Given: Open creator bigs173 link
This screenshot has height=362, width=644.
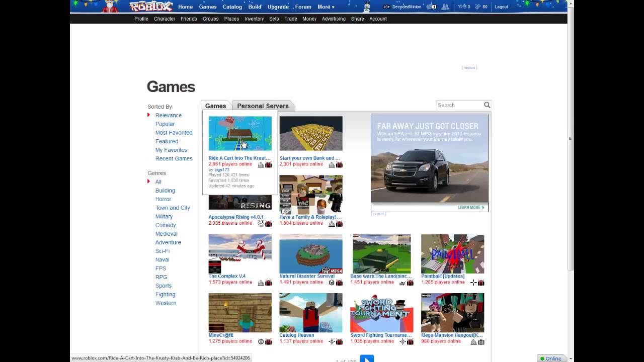Looking at the screenshot, I should coord(222,170).
